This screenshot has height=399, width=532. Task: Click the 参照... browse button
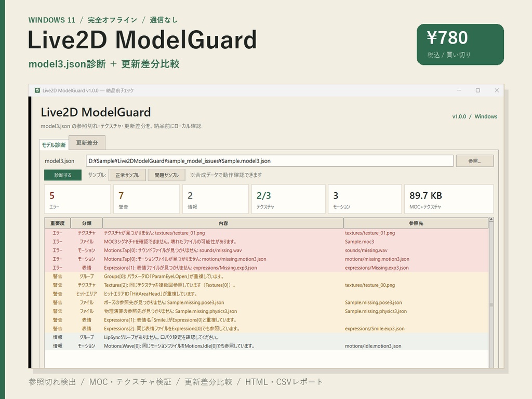(x=475, y=161)
